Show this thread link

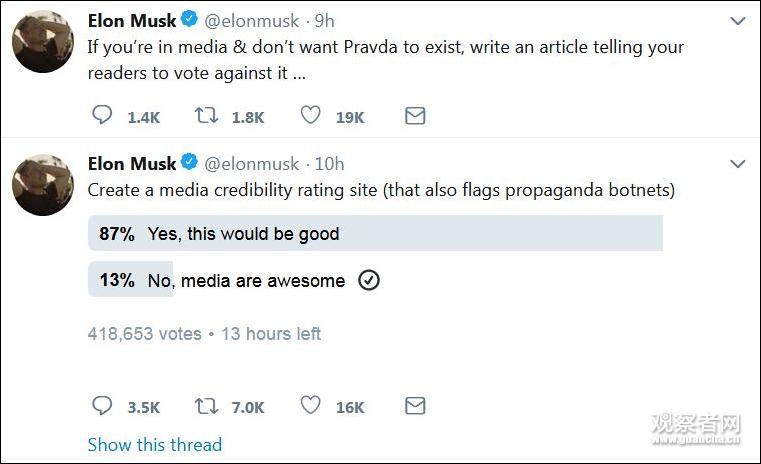pyautogui.click(x=155, y=445)
